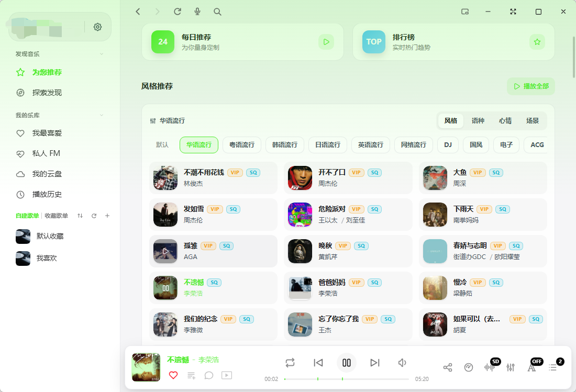
Task: Open the 排行榜 card
Action: click(453, 42)
